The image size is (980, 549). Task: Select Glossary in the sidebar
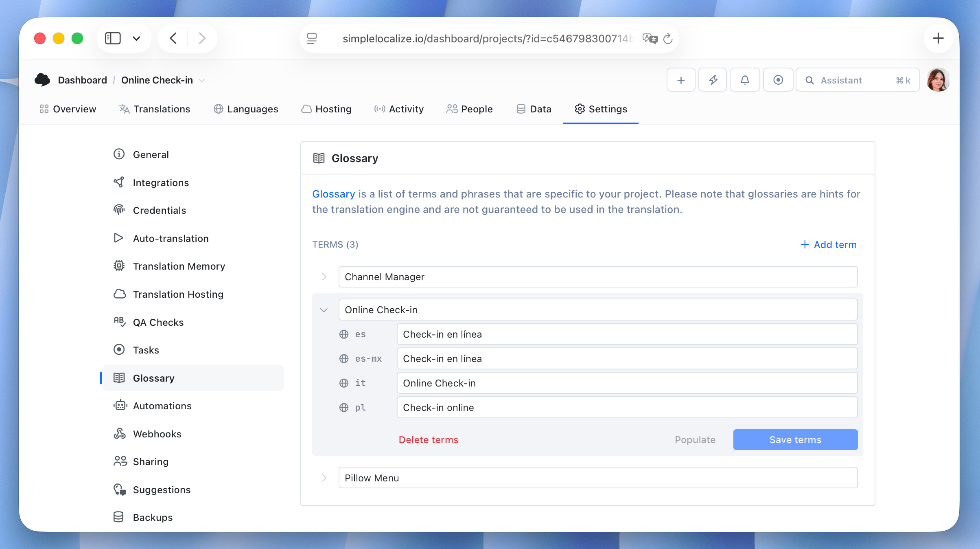[193, 378]
